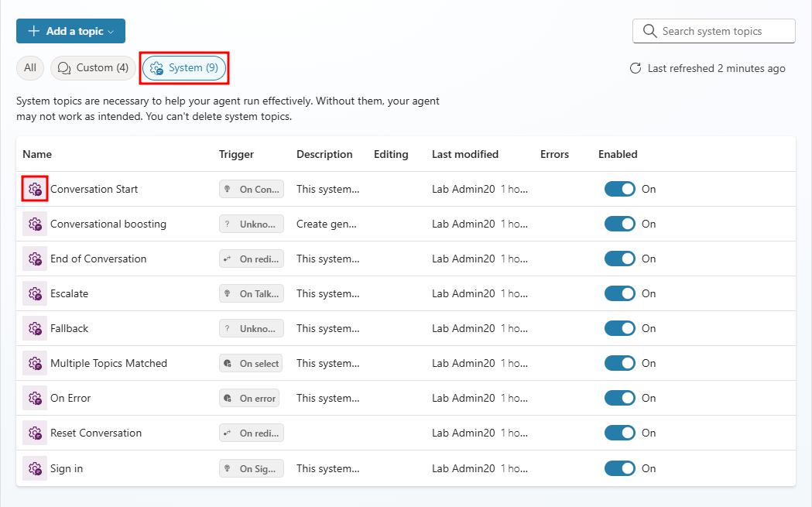812x507 pixels.
Task: Open the Conversation Start topic name
Action: (94, 189)
